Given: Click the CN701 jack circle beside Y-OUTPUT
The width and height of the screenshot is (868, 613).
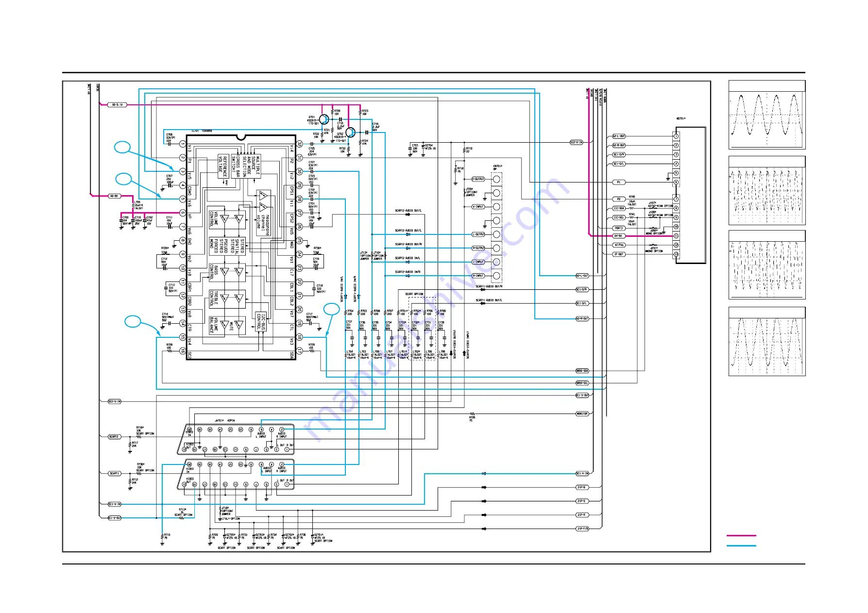Looking at the screenshot, I should pos(496,179).
